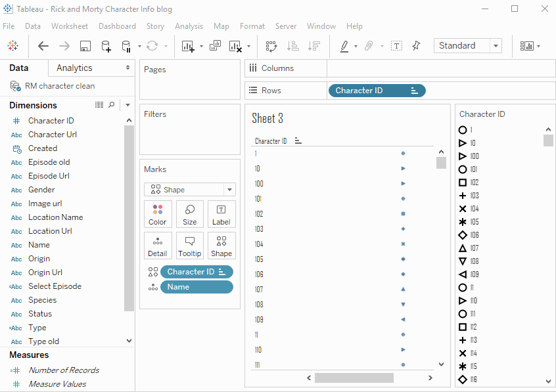Click the Color button on Marks card
556x392 pixels.
point(158,214)
